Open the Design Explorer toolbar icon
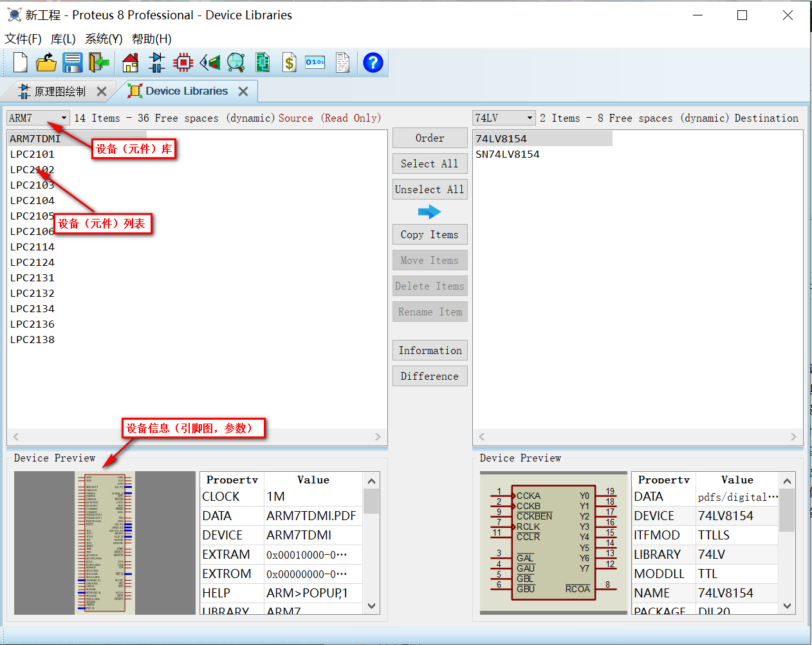The image size is (812, 645). point(263,62)
